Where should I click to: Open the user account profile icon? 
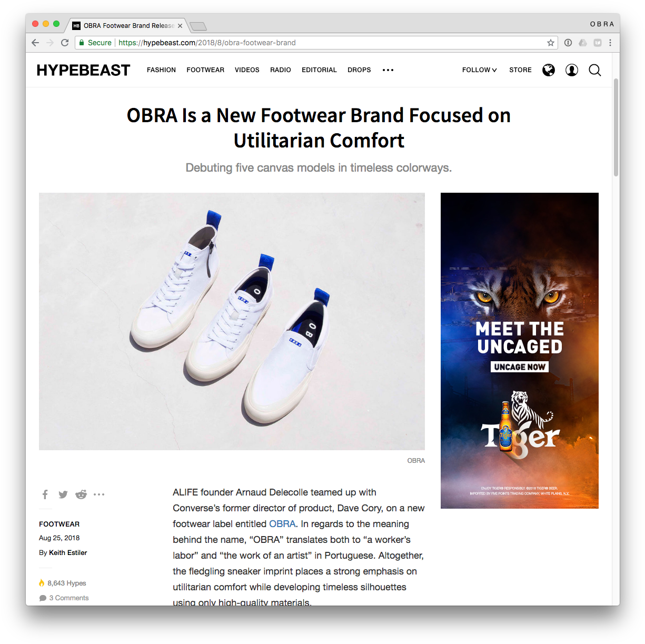coord(572,70)
